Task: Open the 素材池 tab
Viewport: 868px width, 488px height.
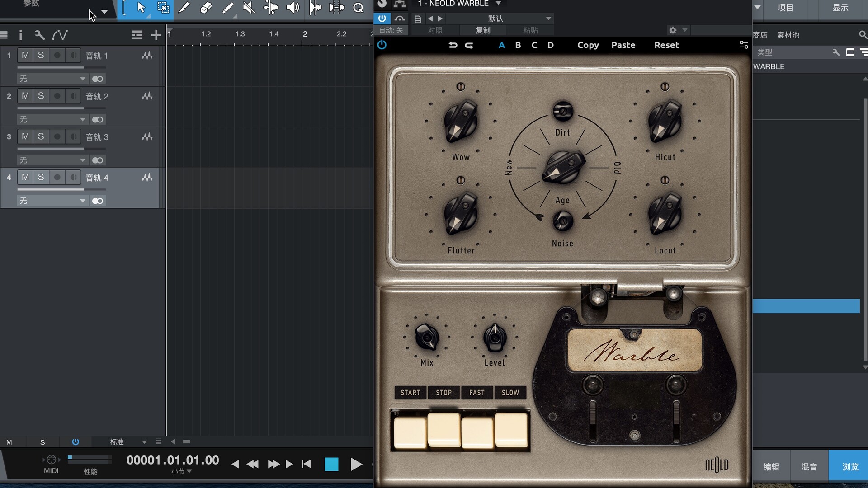Action: point(788,35)
